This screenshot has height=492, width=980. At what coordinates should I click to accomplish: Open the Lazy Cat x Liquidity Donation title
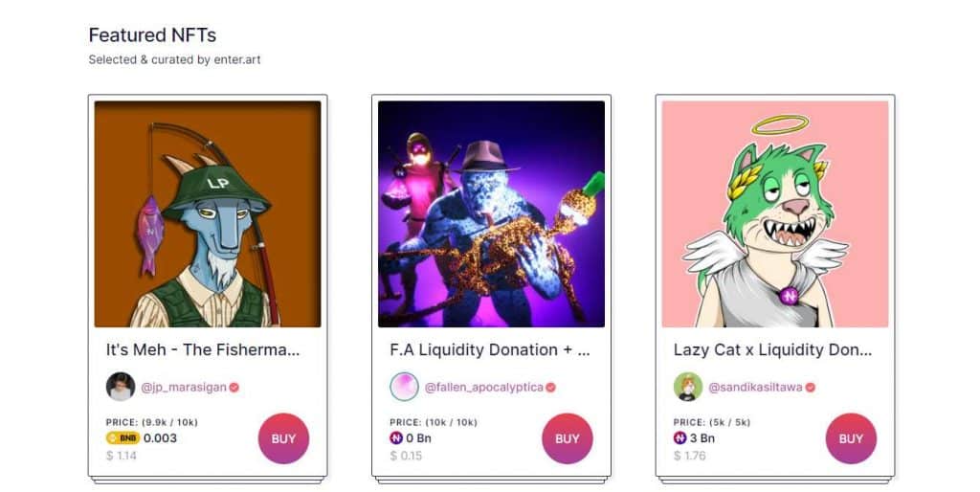772,350
